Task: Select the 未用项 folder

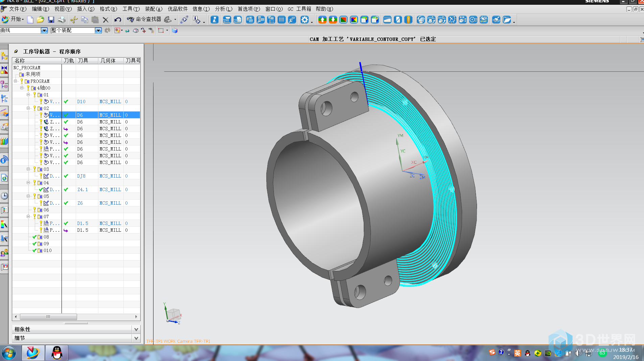Action: pos(30,74)
